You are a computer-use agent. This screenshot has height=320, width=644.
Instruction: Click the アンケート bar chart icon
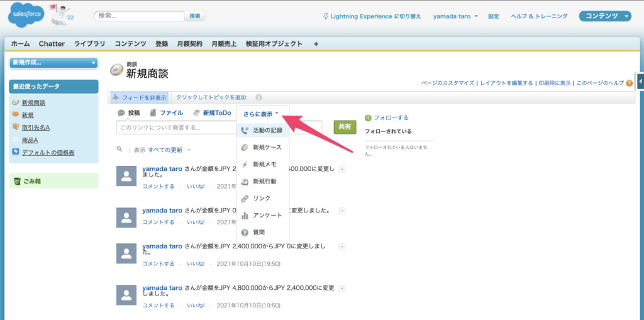[245, 215]
